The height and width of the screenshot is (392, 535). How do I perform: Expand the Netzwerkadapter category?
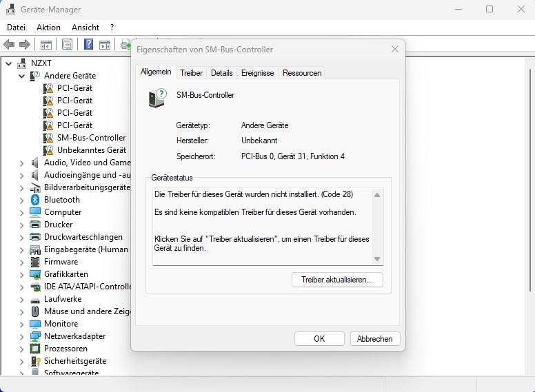(22, 337)
